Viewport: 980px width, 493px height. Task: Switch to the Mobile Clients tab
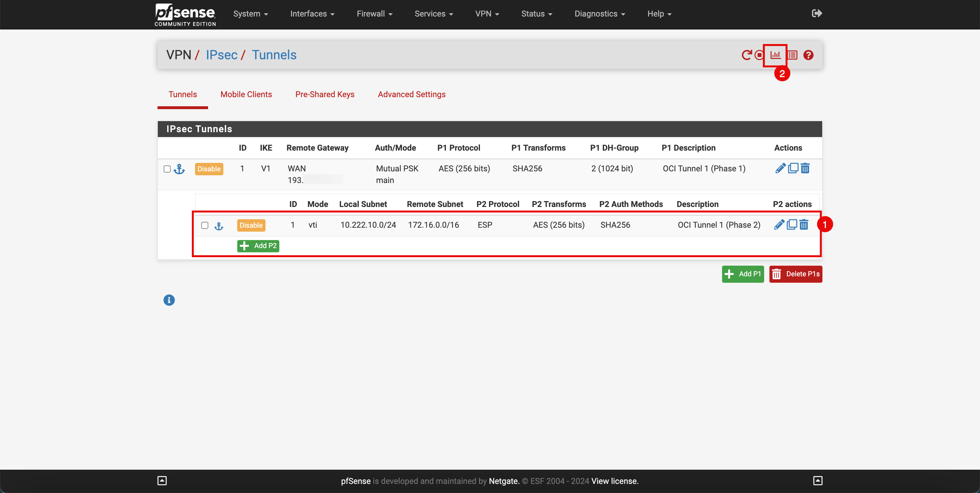tap(245, 94)
